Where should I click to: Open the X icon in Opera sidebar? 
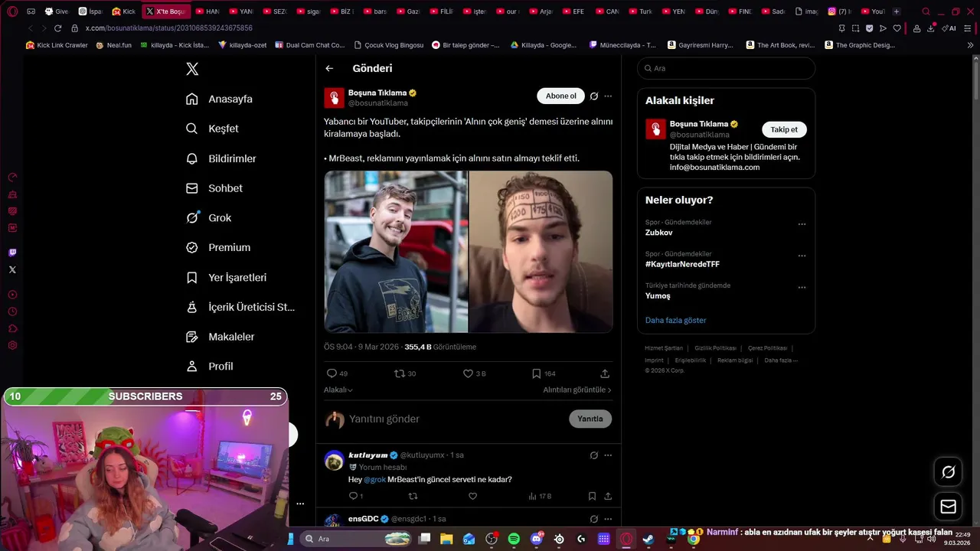12,269
